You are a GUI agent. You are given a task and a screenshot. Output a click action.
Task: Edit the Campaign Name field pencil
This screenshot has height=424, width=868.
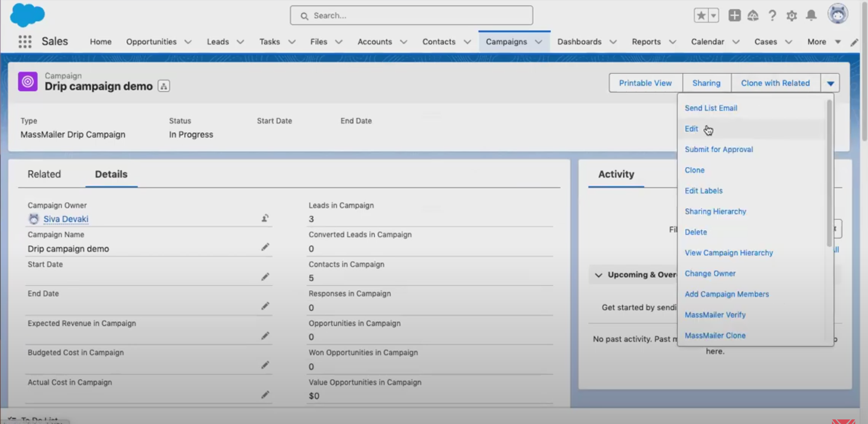point(265,247)
